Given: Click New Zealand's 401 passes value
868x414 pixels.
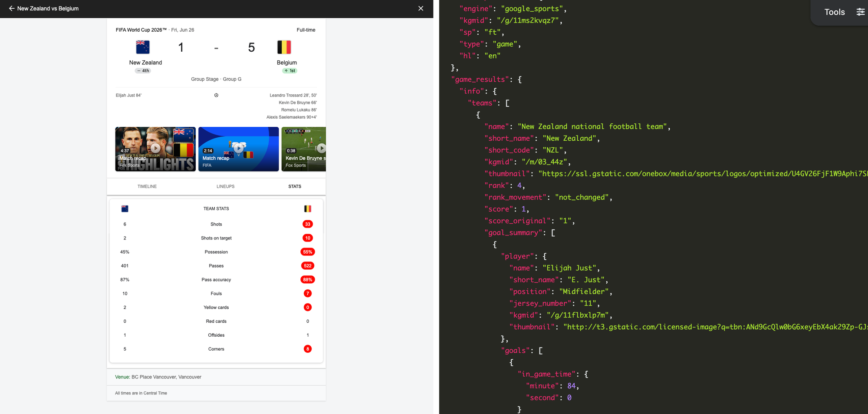Looking at the screenshot, I should 125,266.
